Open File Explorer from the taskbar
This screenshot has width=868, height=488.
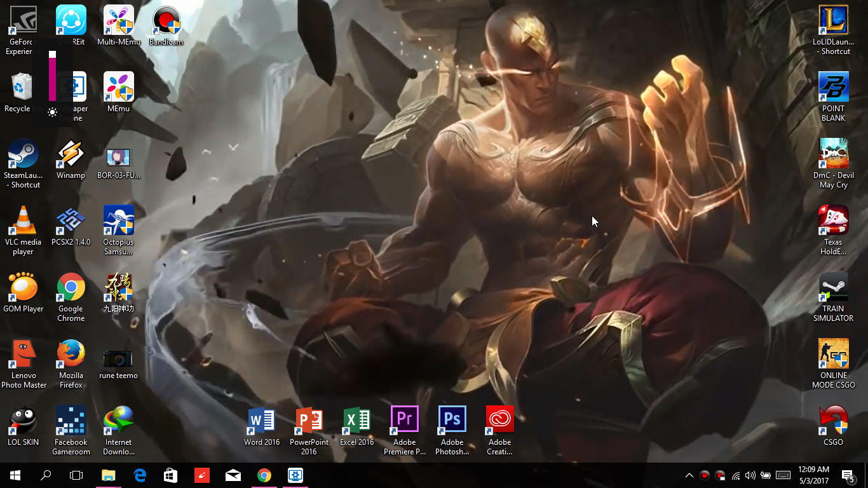(109, 475)
